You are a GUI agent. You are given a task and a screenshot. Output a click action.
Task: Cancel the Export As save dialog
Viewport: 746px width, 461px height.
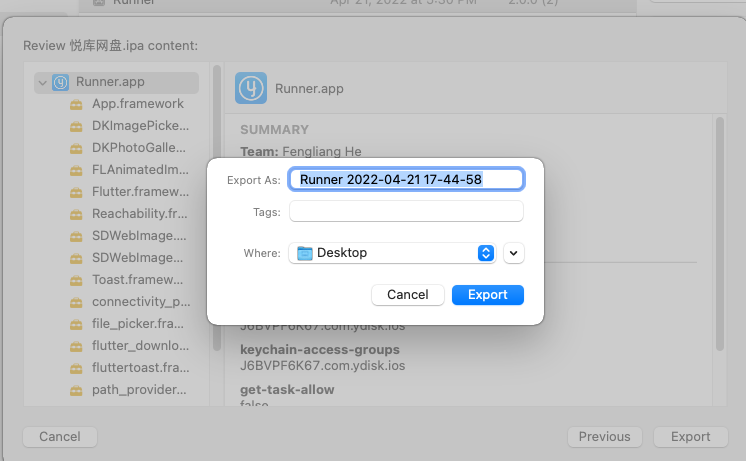[x=407, y=294]
